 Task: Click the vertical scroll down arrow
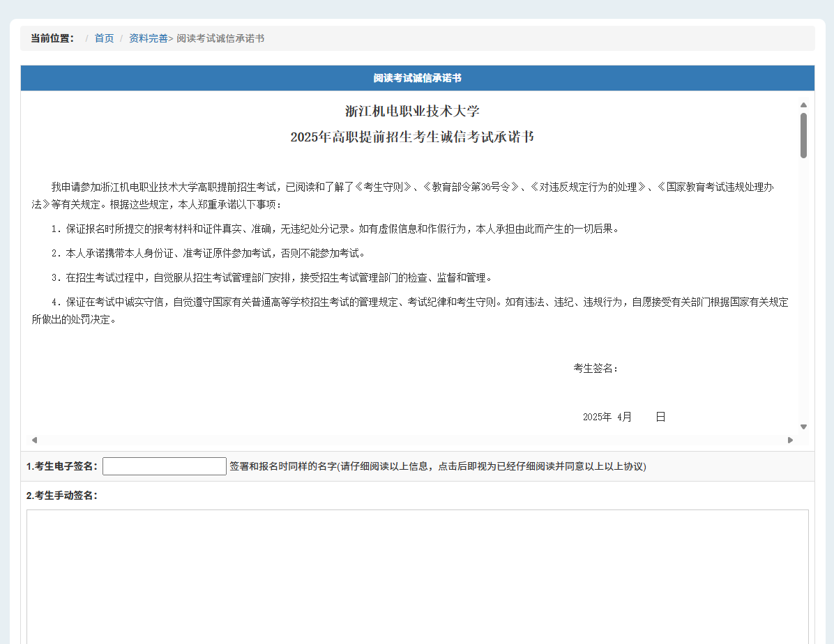click(803, 427)
